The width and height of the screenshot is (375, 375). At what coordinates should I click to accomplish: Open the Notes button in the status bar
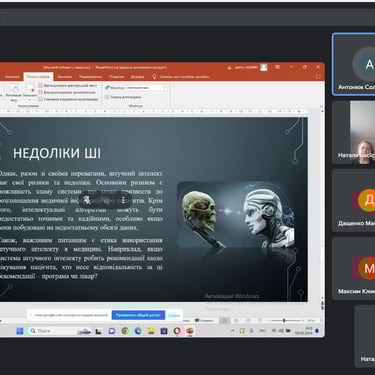click(x=204, y=321)
